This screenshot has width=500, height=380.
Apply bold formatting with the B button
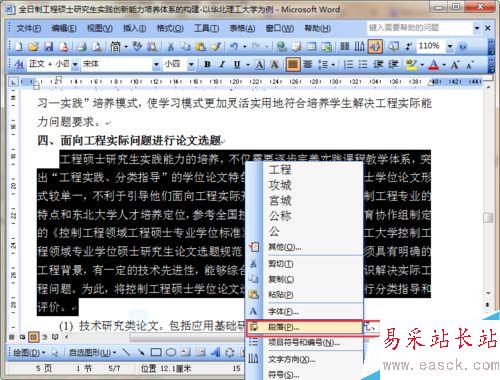click(207, 64)
